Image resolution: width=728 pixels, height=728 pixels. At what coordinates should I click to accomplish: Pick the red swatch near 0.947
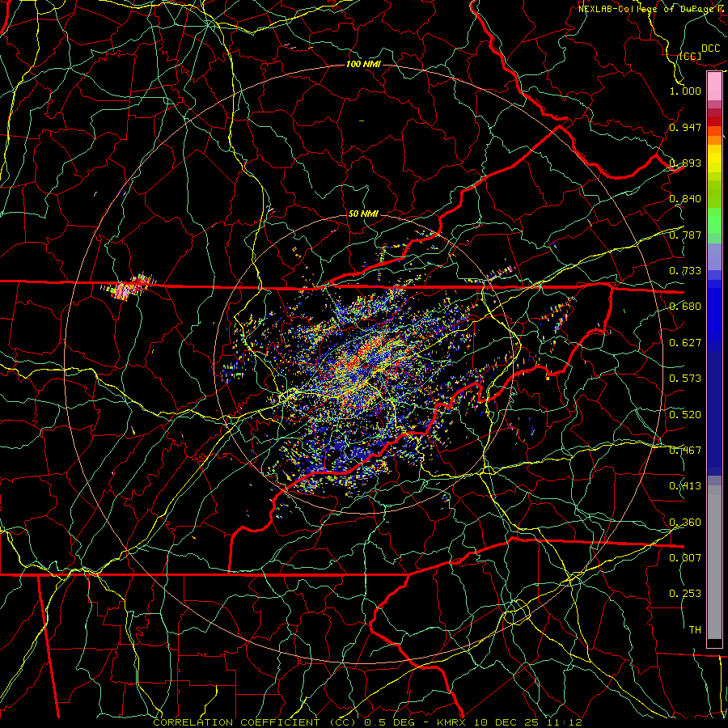coord(714,121)
